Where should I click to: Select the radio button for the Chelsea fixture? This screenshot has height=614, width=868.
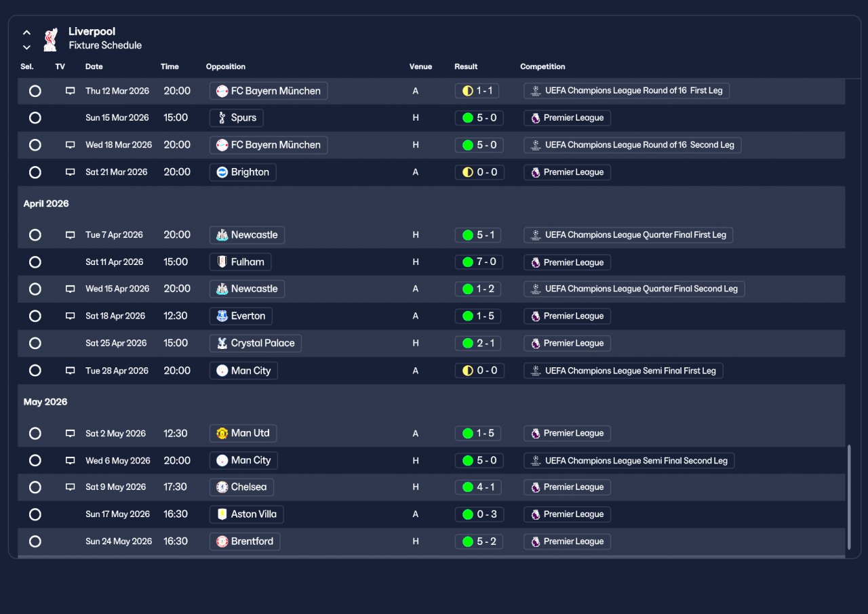35,487
